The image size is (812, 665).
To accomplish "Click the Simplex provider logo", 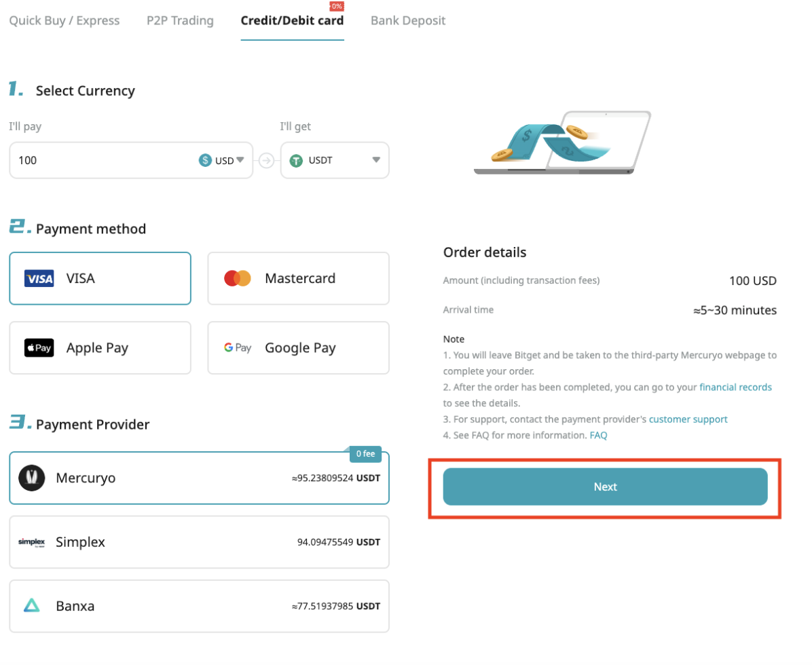I will [x=32, y=542].
